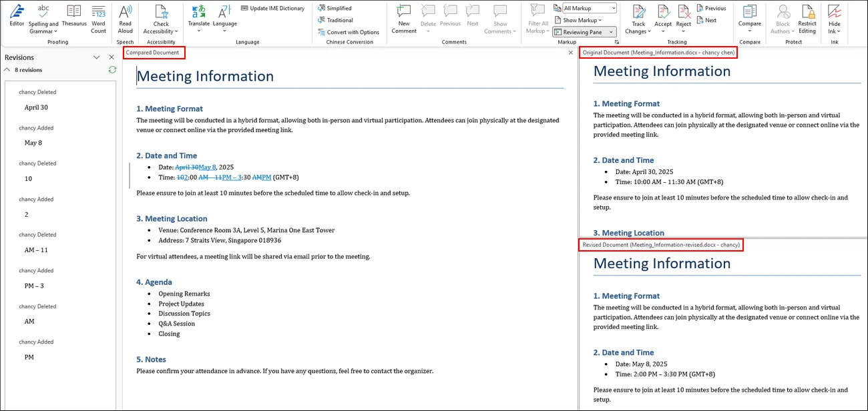
Task: Show the Word Count
Action: 98,19
